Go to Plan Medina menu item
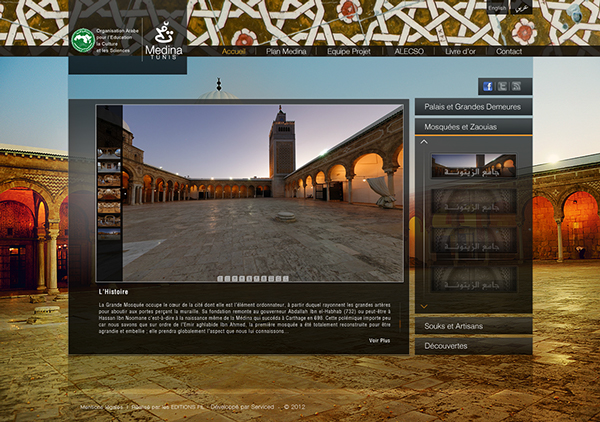The width and height of the screenshot is (600, 422). (x=286, y=51)
